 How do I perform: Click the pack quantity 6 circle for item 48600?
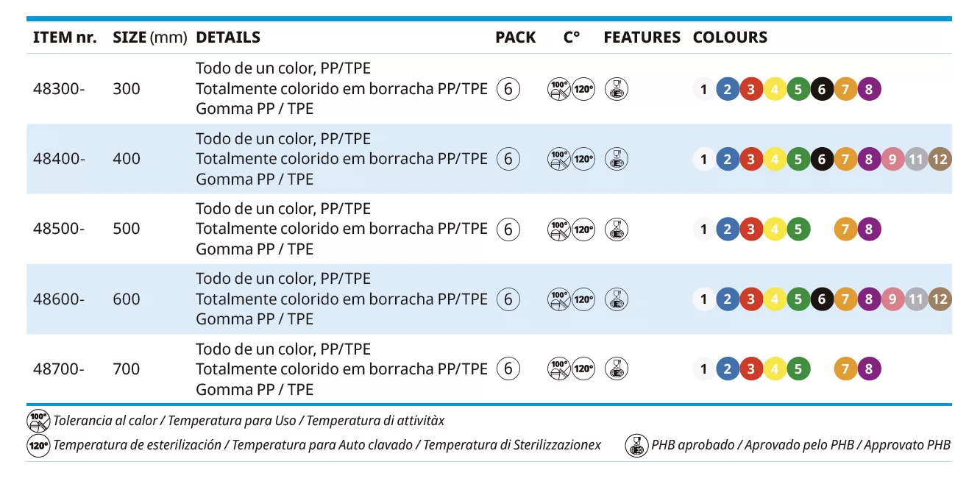coord(508,299)
